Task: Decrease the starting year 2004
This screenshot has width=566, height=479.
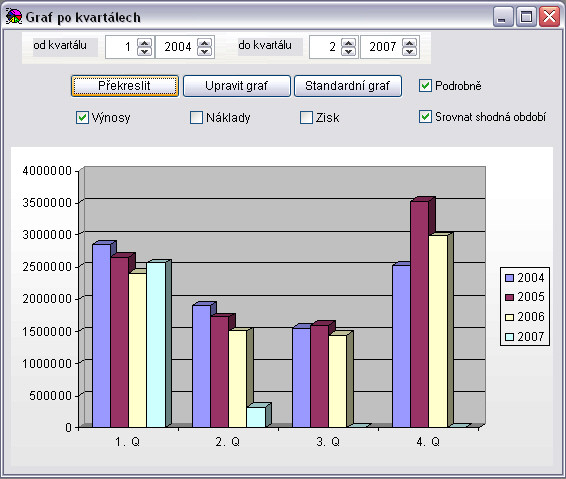Action: pyautogui.click(x=205, y=51)
